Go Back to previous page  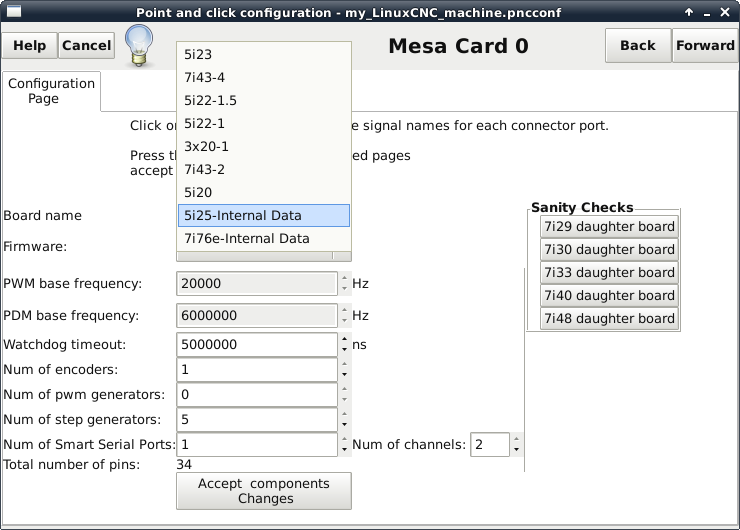637,46
